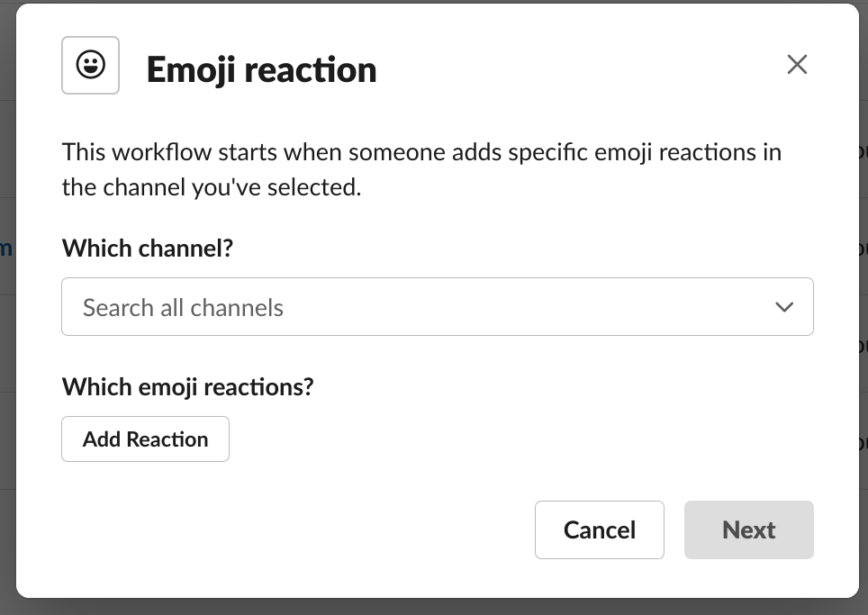Click the words "the channel you've selected"
Screen dimensions: 868x615
211,188
